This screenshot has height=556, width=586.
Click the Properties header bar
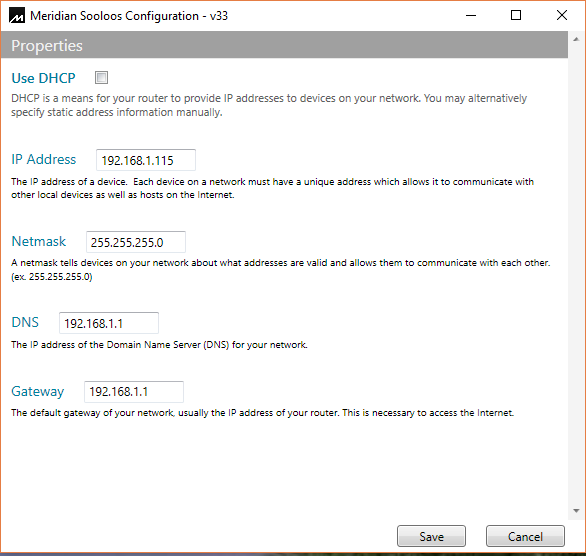(284, 45)
